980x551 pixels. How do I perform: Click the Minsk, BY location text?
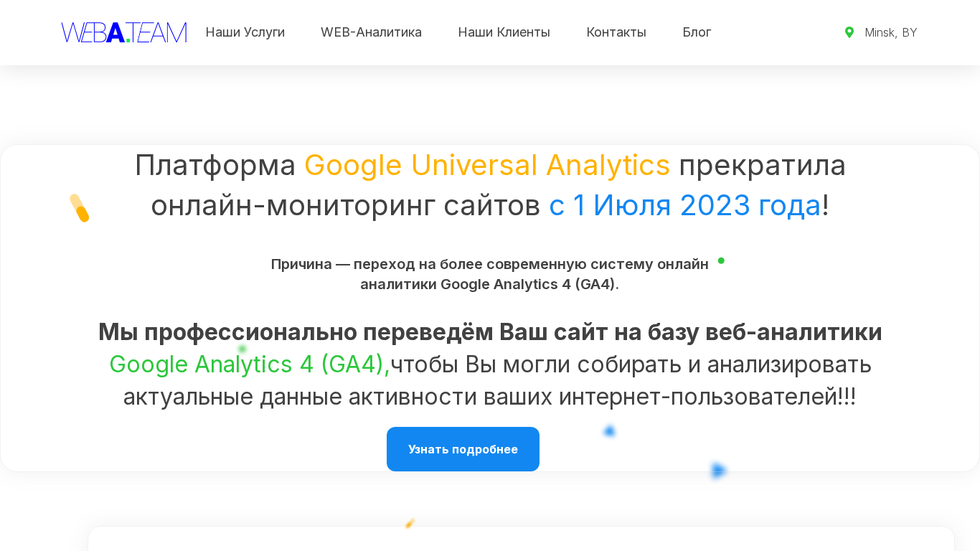click(x=890, y=32)
